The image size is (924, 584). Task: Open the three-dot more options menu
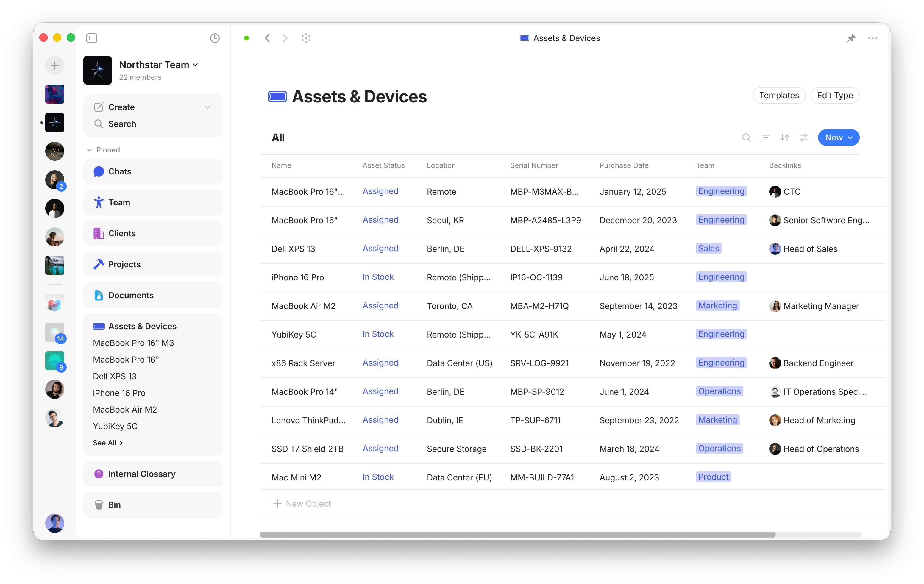(x=873, y=38)
